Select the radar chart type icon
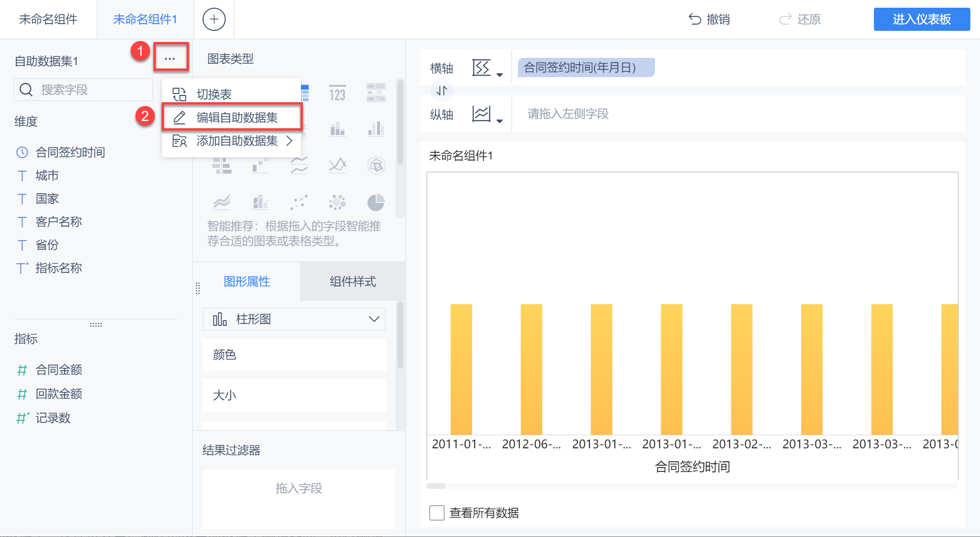Screen dimensions: 980x537 click(x=376, y=165)
